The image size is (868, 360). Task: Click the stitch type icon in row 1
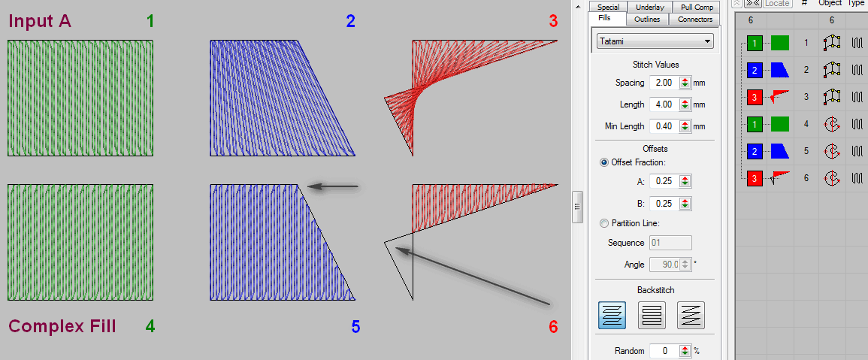[857, 43]
